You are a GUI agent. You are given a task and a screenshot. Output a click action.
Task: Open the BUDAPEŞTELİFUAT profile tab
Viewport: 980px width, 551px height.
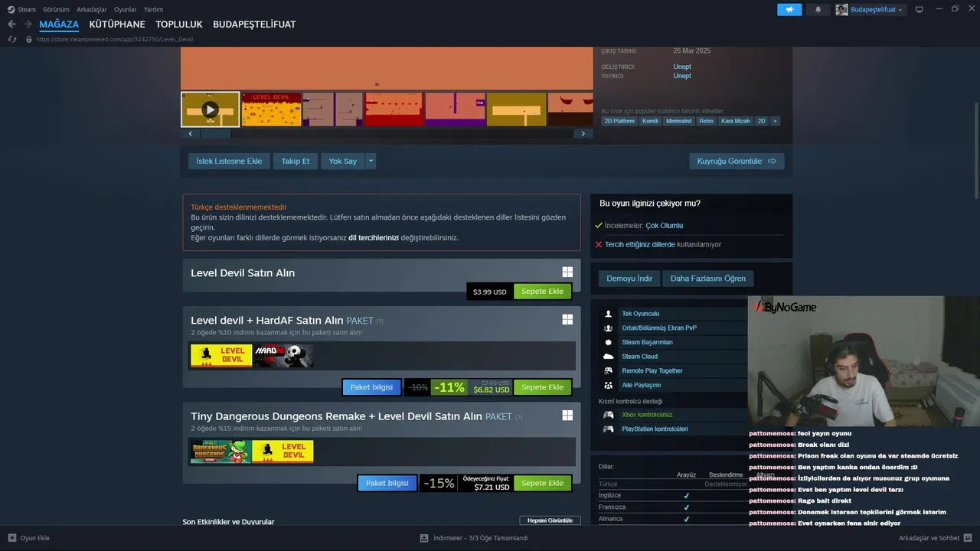[x=254, y=24]
